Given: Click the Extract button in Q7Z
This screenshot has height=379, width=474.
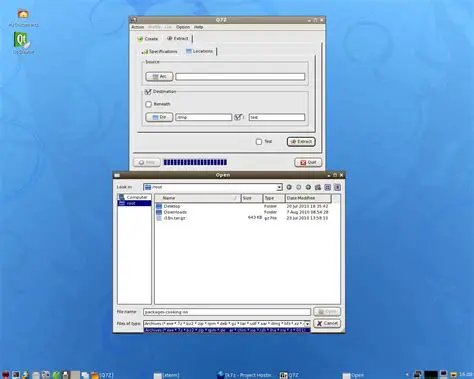Looking at the screenshot, I should [301, 142].
